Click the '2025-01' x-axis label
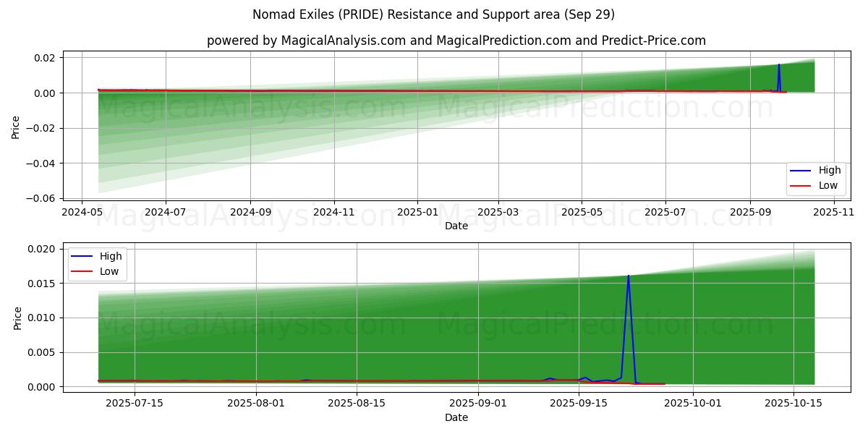 tap(417, 212)
